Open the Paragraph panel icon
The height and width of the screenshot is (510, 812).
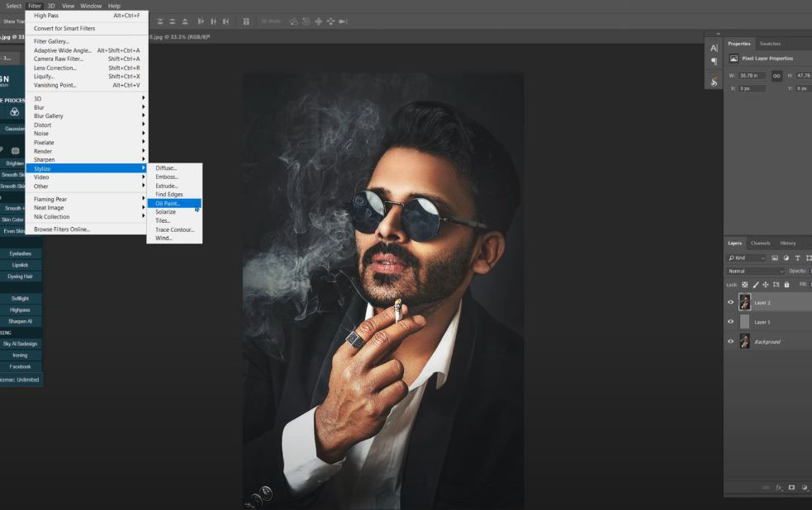point(714,62)
